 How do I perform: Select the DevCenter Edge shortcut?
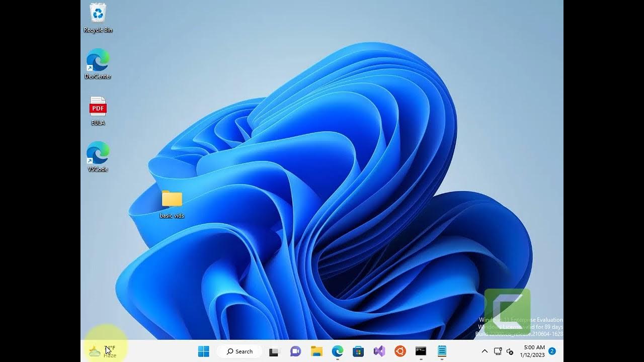point(98,64)
